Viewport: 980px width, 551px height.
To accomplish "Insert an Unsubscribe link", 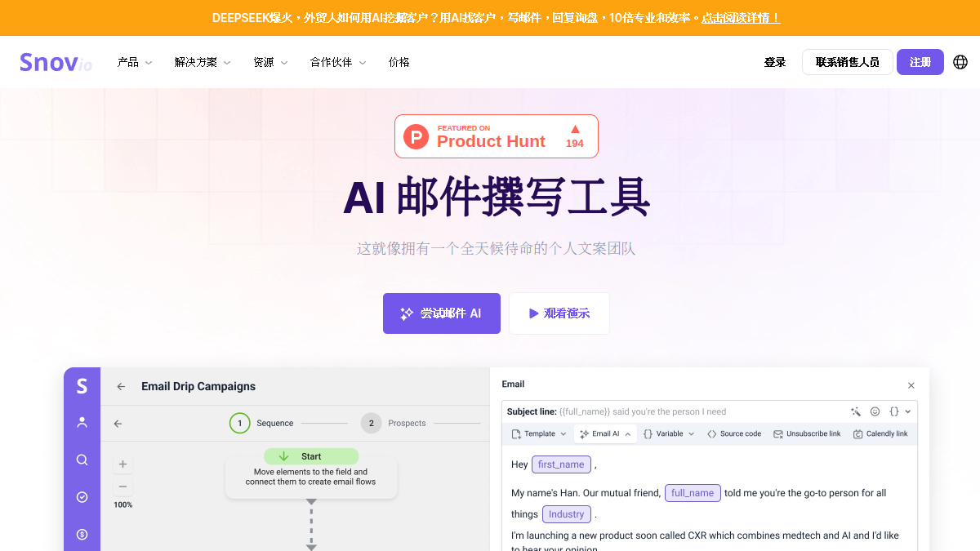I will pos(807,434).
